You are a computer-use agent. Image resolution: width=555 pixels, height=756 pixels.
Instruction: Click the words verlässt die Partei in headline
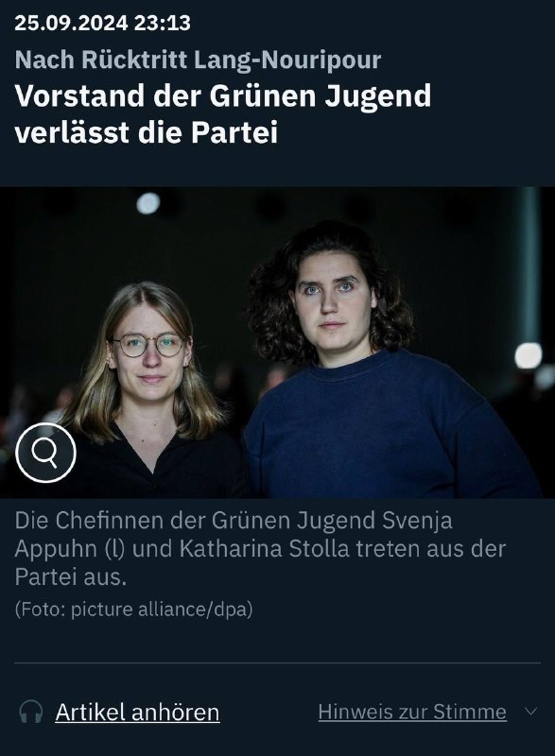coord(147,132)
